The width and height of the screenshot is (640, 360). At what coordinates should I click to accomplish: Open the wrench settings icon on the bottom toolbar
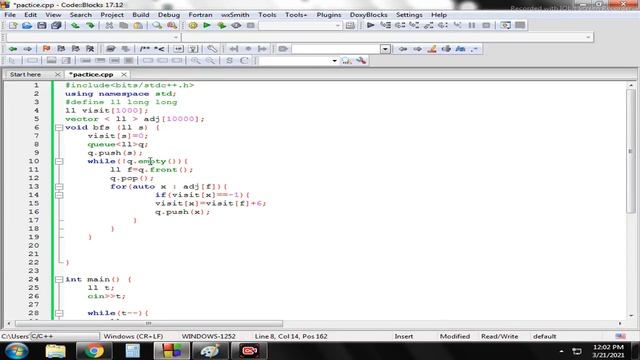pos(361,61)
